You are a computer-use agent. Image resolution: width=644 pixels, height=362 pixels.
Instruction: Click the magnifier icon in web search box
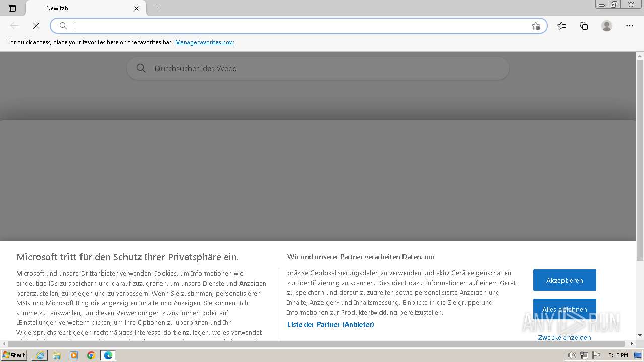(x=141, y=68)
